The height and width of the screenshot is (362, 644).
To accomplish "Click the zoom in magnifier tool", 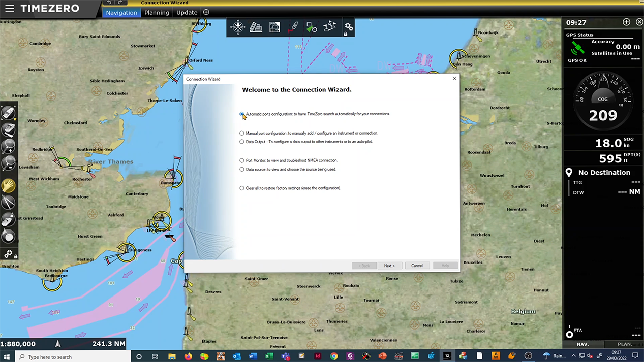I will (x=9, y=147).
